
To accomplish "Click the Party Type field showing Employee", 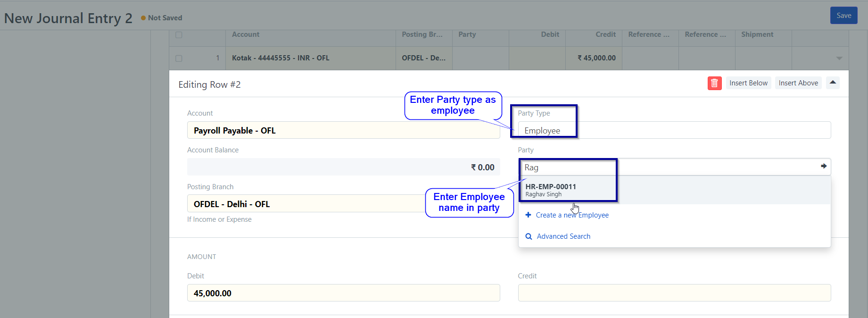I will (674, 130).
